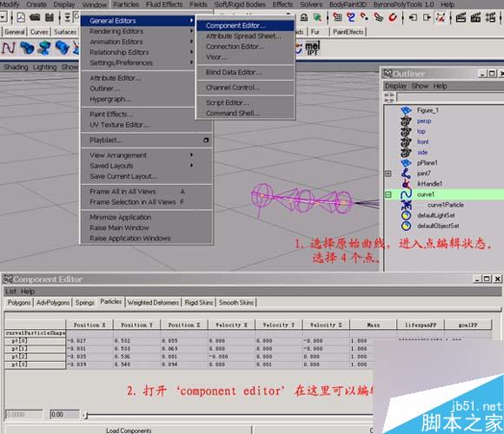This screenshot has height=434, width=504.
Task: Open Render Globals clapper icon
Action: pos(490,17)
